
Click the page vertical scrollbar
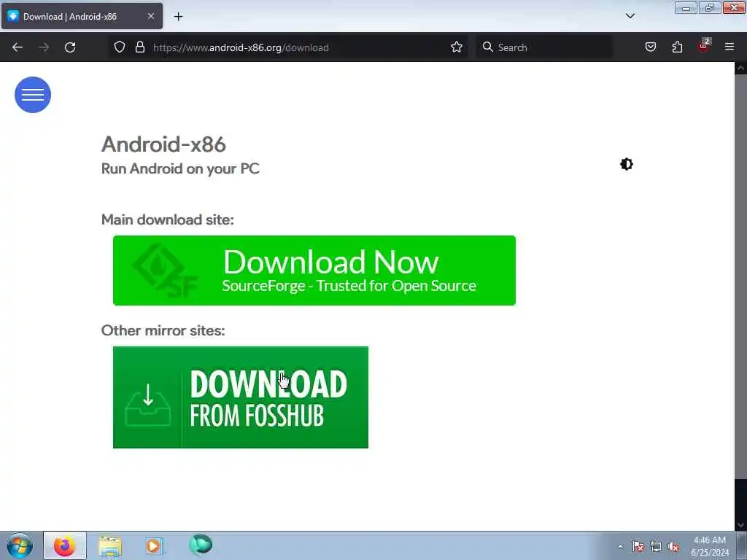(741, 276)
